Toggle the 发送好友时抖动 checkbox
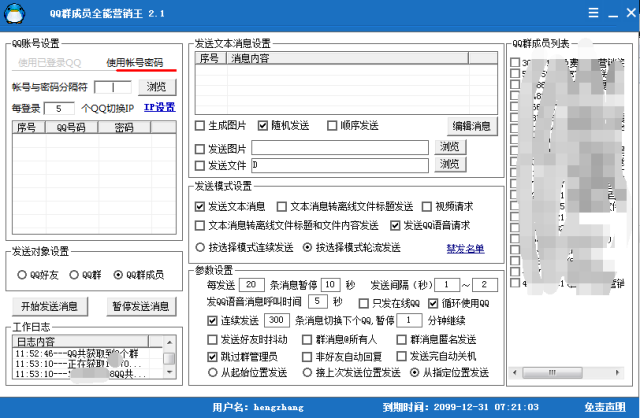The width and height of the screenshot is (640, 418). 212,340
